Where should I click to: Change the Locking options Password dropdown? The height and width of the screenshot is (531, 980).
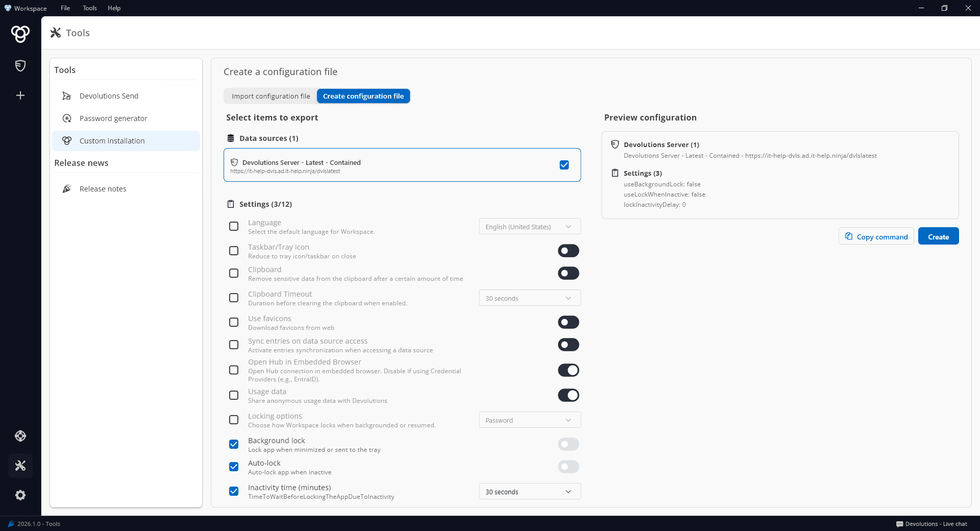pyautogui.click(x=529, y=420)
